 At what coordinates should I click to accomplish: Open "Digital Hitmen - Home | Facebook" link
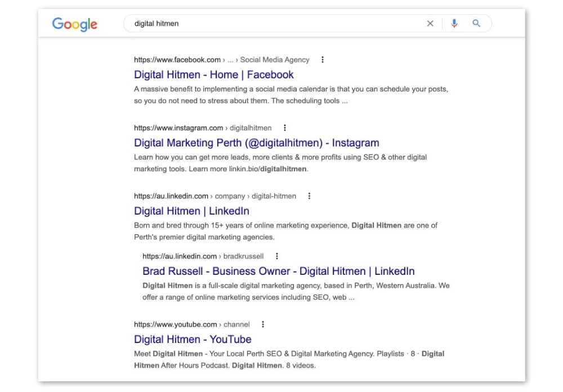213,75
